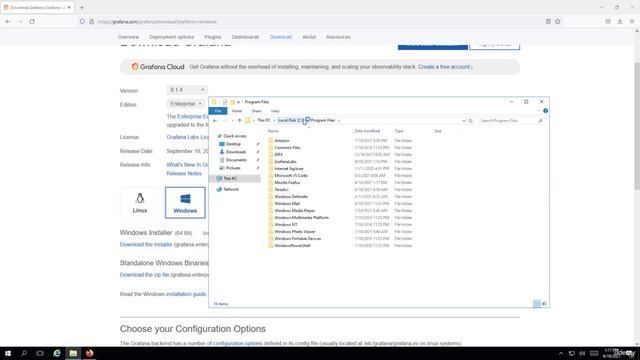Open Documents in Quick access
The image size is (640, 360).
236,160
